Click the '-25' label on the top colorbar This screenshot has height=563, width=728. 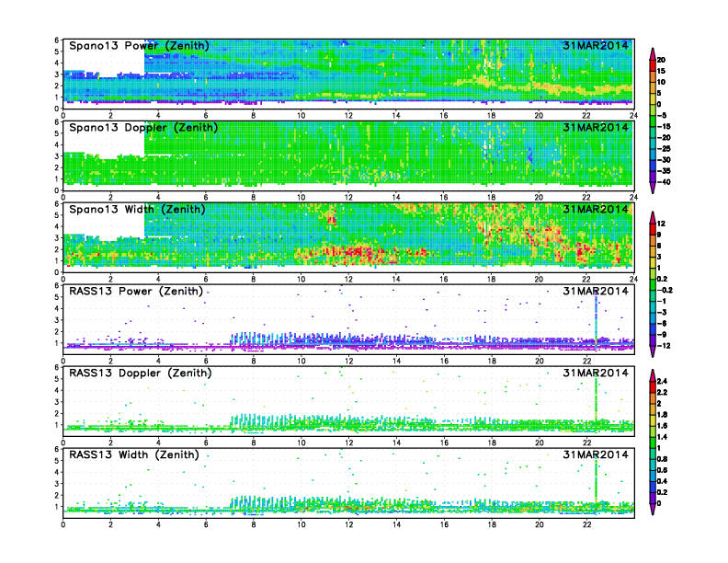click(x=664, y=149)
